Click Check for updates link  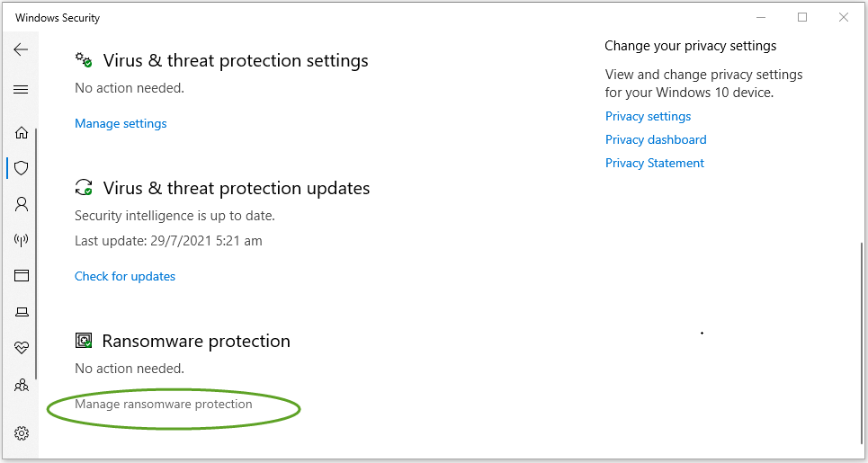pos(125,276)
